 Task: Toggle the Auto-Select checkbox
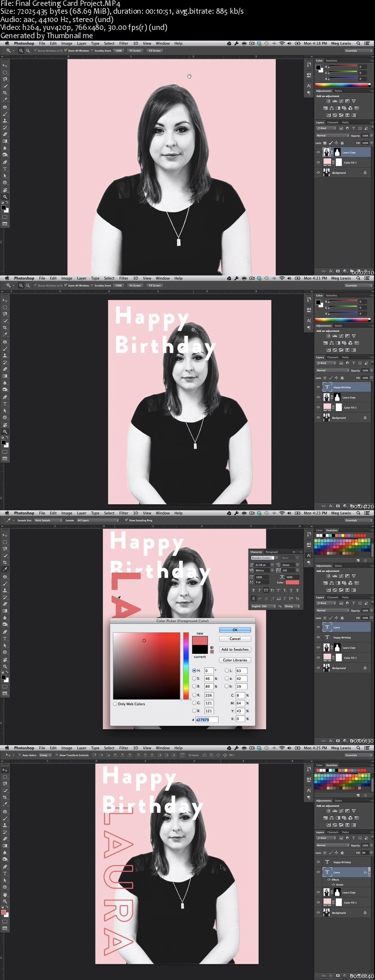[x=20, y=755]
